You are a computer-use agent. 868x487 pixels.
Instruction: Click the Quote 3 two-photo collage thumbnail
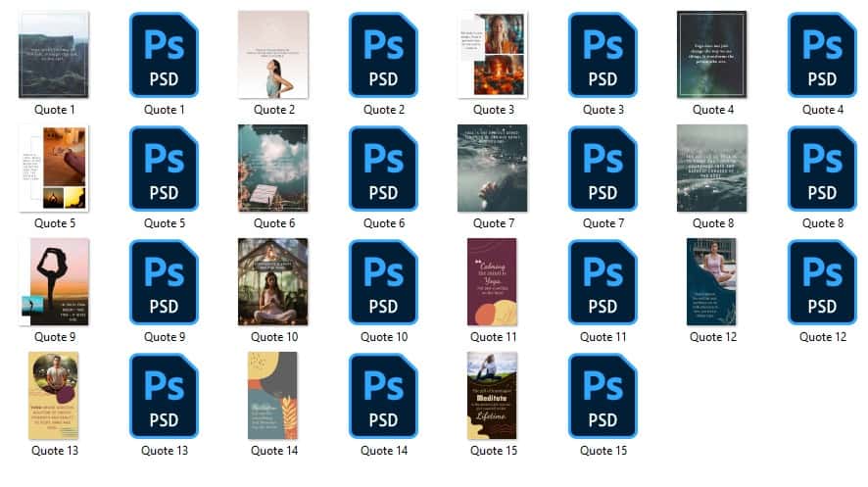coord(493,55)
